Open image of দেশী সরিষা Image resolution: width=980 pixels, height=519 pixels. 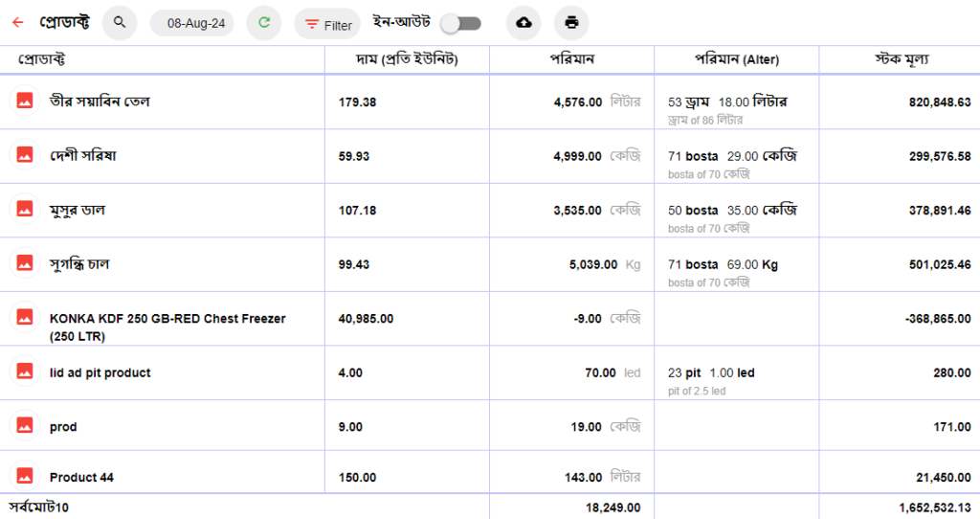click(24, 155)
